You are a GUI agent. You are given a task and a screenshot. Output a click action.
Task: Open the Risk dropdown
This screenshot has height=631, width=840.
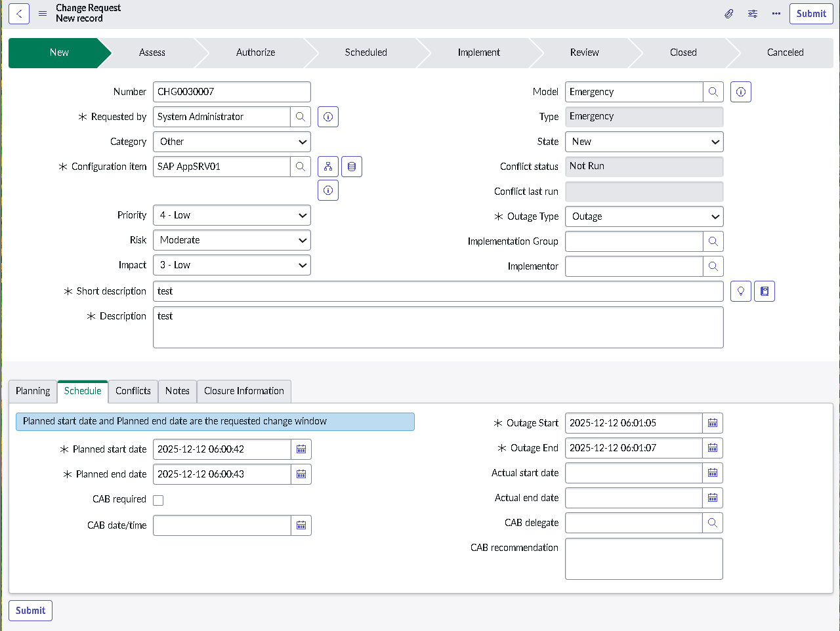coord(232,240)
